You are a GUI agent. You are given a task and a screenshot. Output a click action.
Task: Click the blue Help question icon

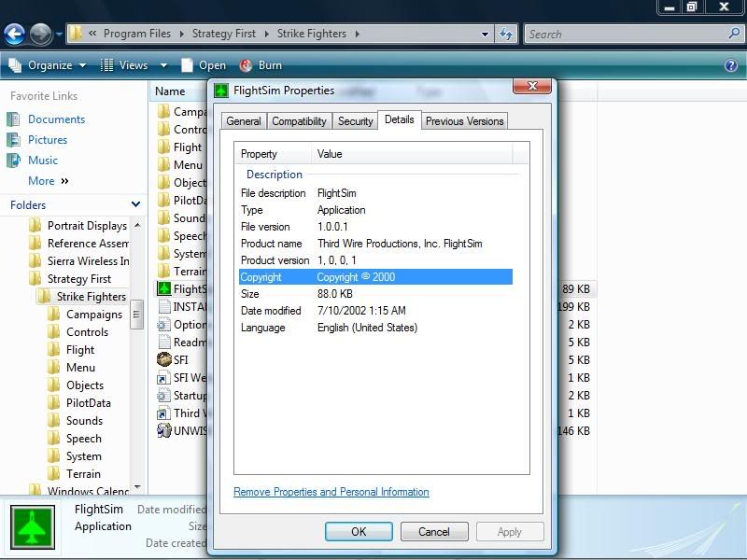click(731, 65)
